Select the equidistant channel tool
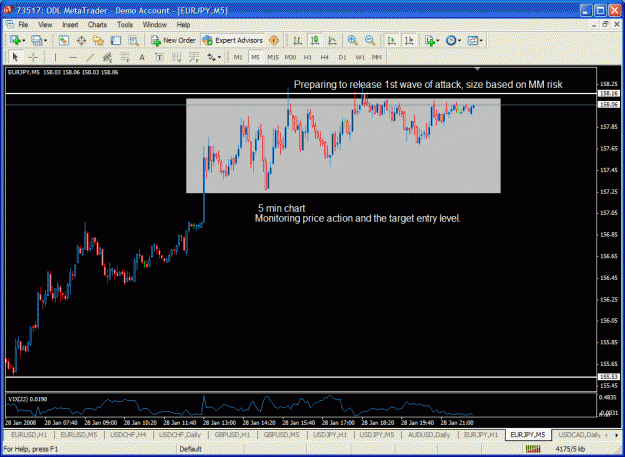This screenshot has height=457, width=625. coord(107,57)
